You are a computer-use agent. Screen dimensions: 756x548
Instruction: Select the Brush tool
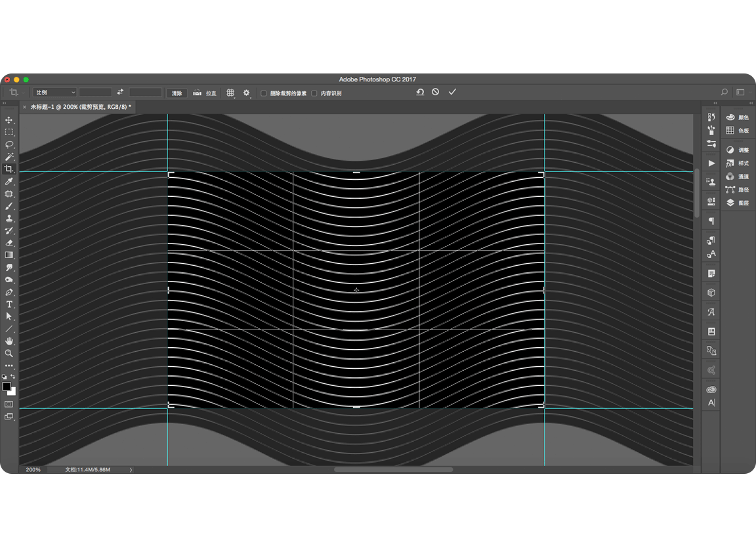pyautogui.click(x=9, y=206)
